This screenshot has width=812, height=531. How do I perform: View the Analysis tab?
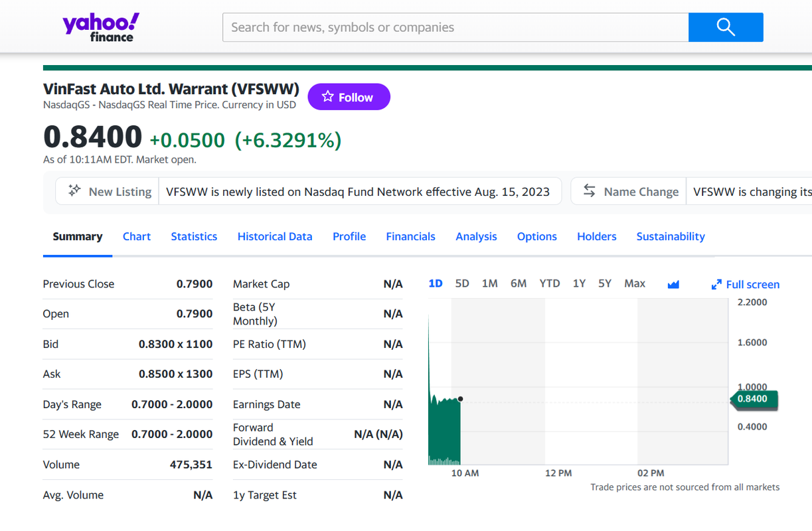(476, 236)
